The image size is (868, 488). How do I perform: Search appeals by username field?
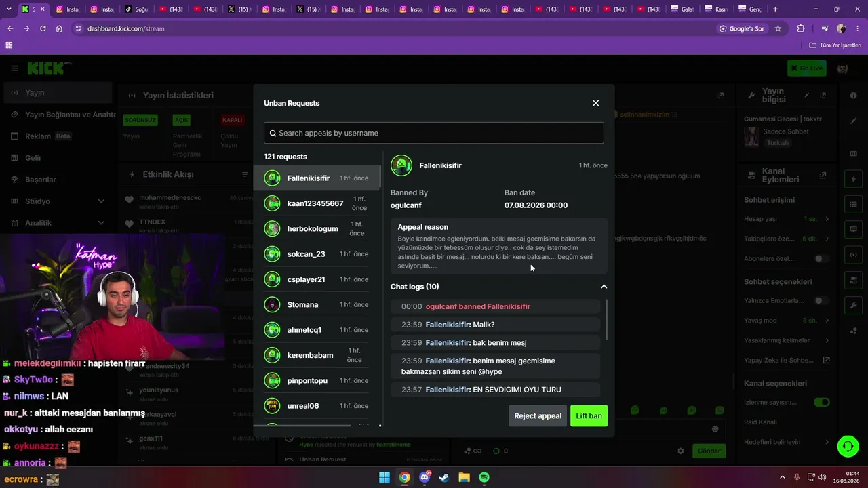[x=434, y=133]
